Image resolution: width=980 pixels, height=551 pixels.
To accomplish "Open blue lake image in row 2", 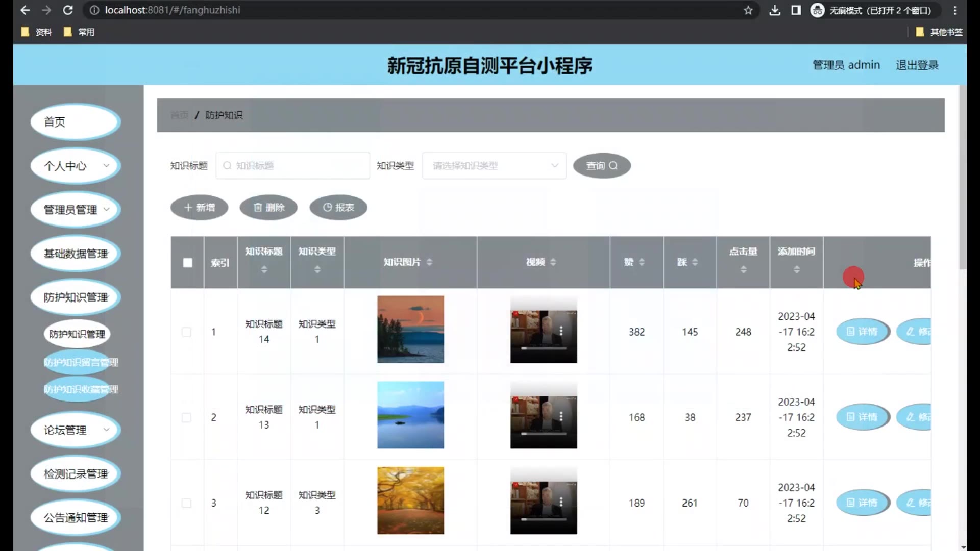I will pos(410,415).
